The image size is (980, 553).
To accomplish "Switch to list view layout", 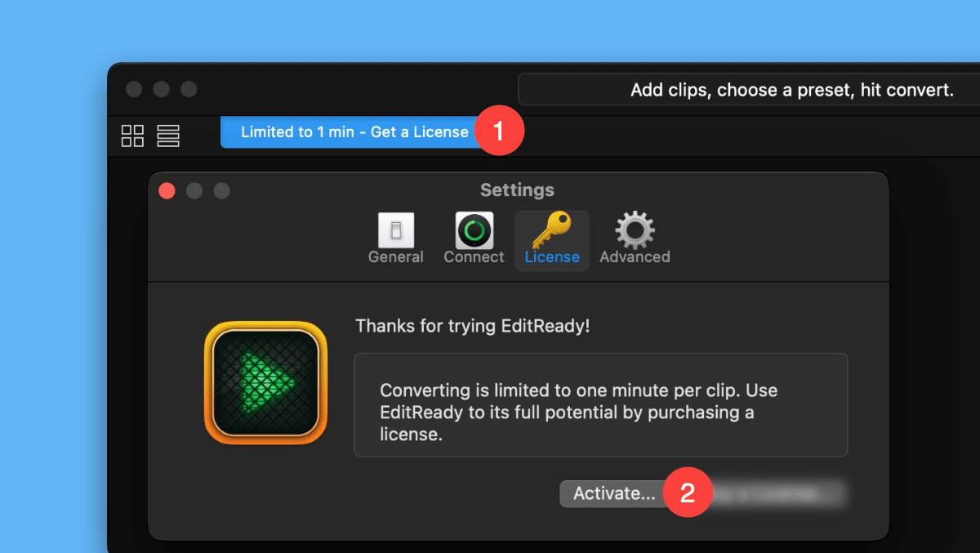I will [168, 136].
